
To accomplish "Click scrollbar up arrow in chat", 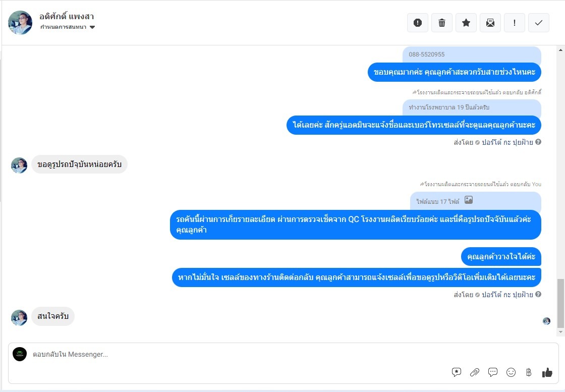I will pyautogui.click(x=560, y=50).
